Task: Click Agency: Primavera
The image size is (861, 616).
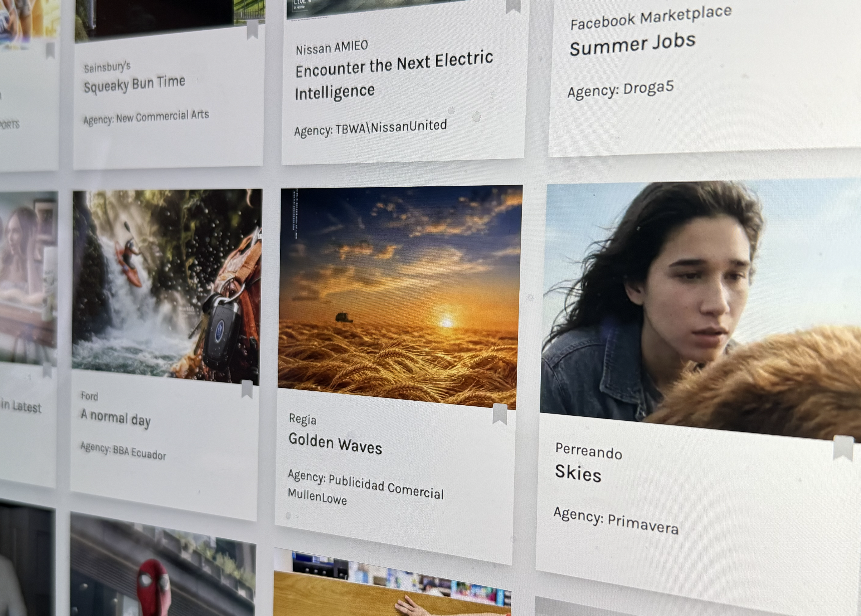Action: point(616,520)
